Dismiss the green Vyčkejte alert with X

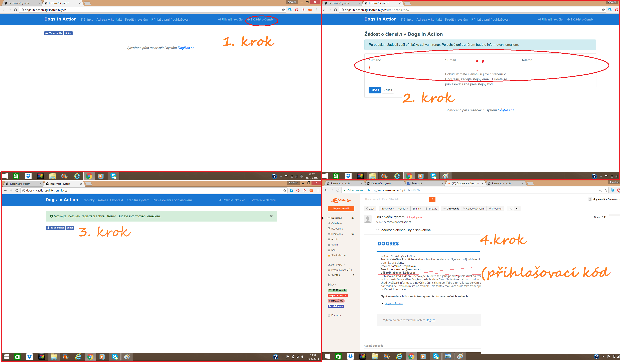point(271,216)
